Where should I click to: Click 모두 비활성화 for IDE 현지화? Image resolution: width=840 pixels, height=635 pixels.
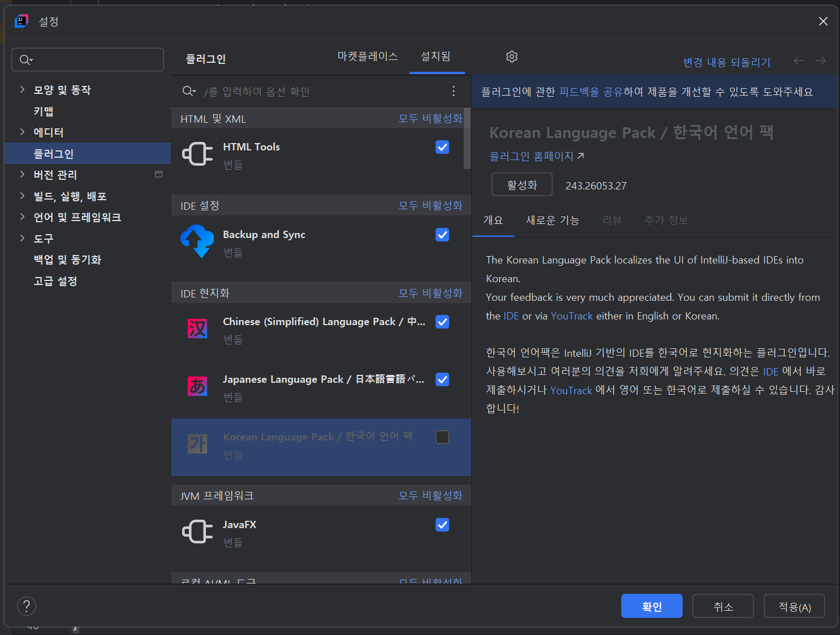(430, 293)
